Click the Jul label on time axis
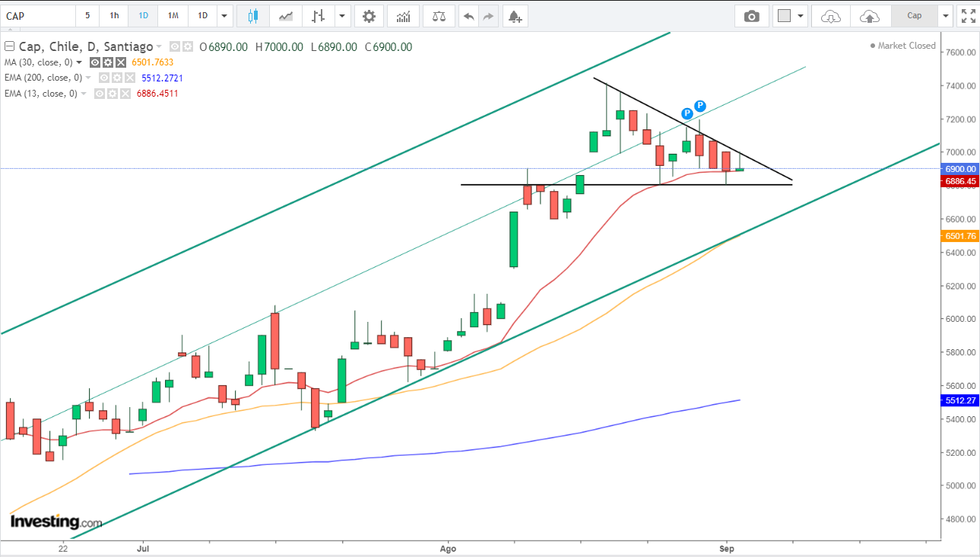The width and height of the screenshot is (980, 557). [x=142, y=548]
